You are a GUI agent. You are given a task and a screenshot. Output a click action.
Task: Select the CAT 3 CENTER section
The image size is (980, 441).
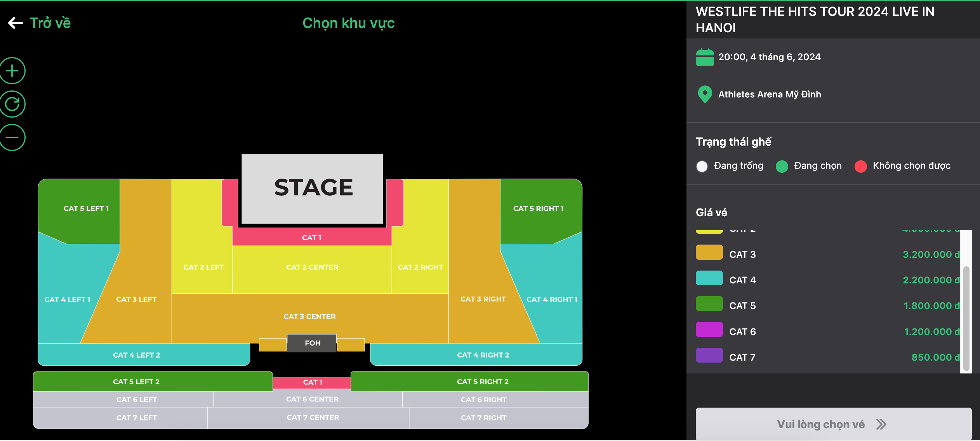(x=309, y=316)
